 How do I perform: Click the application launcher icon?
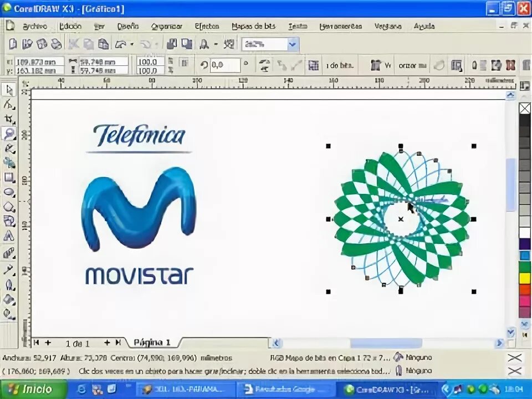click(204, 44)
